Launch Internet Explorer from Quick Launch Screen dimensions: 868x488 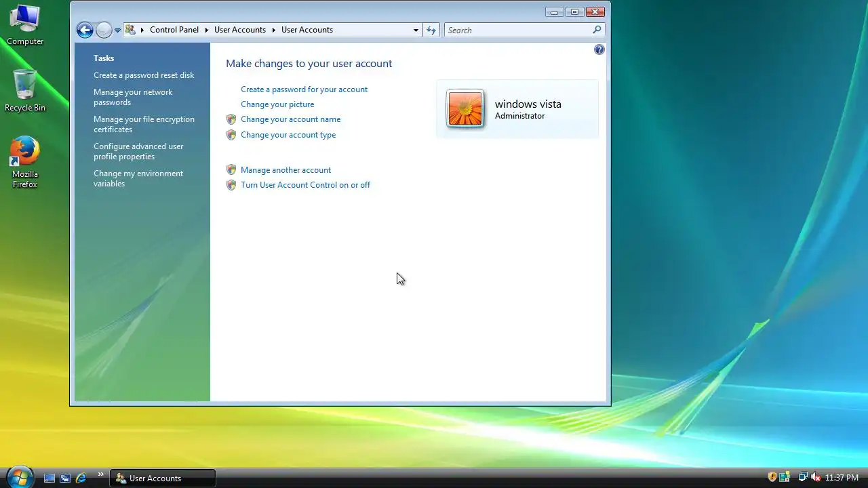[81, 478]
